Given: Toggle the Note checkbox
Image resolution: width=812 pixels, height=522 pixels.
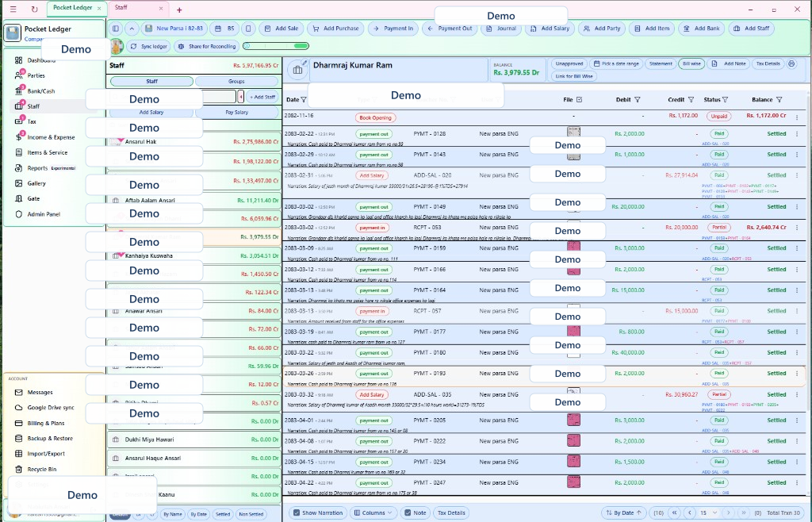Looking at the screenshot, I should (x=408, y=512).
